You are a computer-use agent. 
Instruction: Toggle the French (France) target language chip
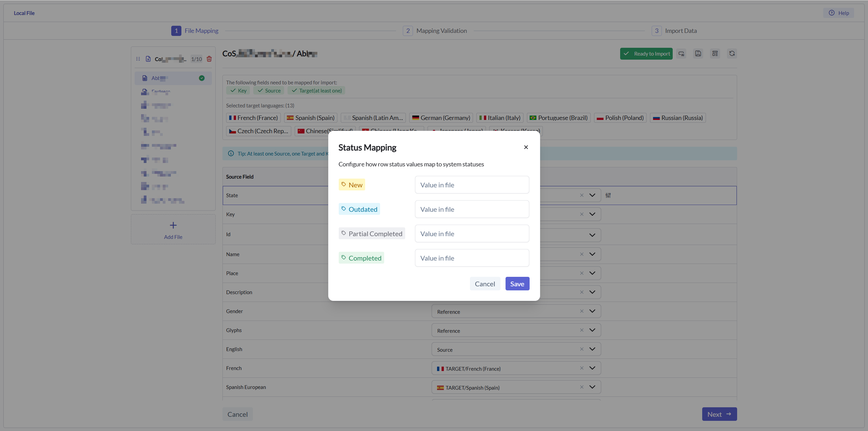click(x=253, y=118)
